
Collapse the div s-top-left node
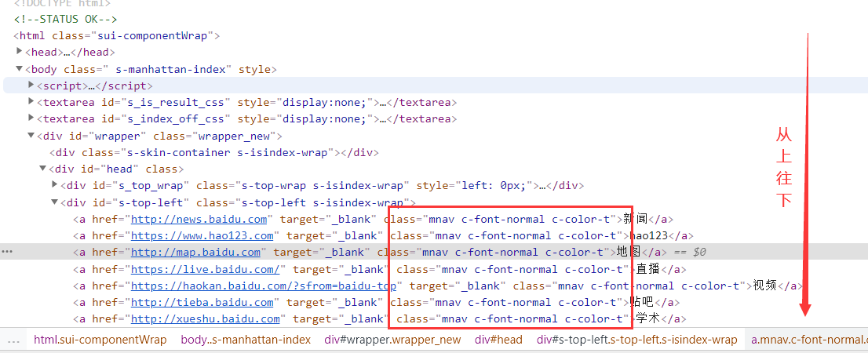coord(54,202)
